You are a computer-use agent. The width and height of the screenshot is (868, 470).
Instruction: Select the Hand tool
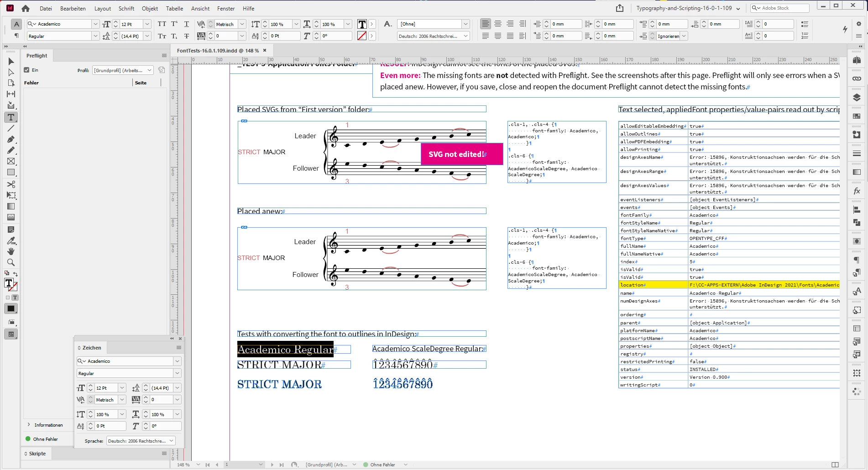coord(11,251)
